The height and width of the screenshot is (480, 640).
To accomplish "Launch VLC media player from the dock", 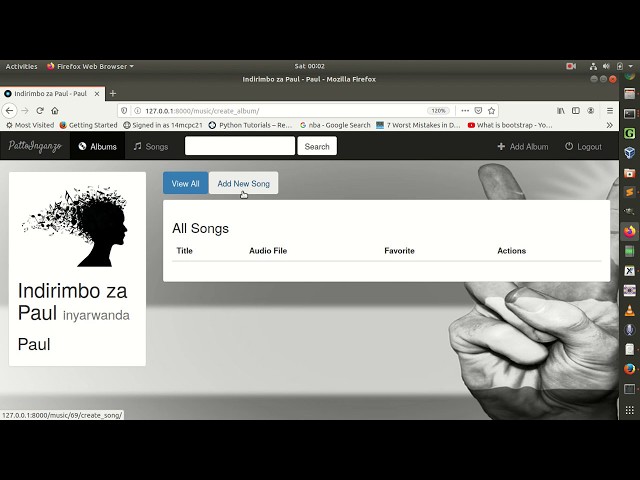I will point(629,310).
